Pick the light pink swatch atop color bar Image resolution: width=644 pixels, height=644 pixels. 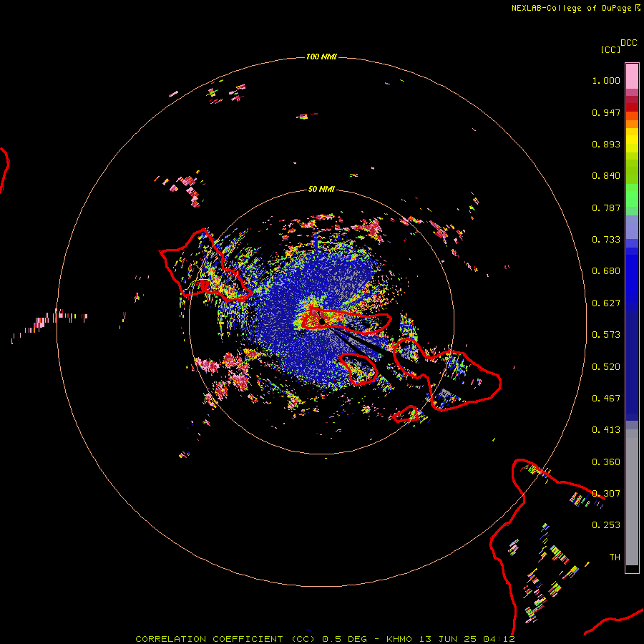coord(632,76)
